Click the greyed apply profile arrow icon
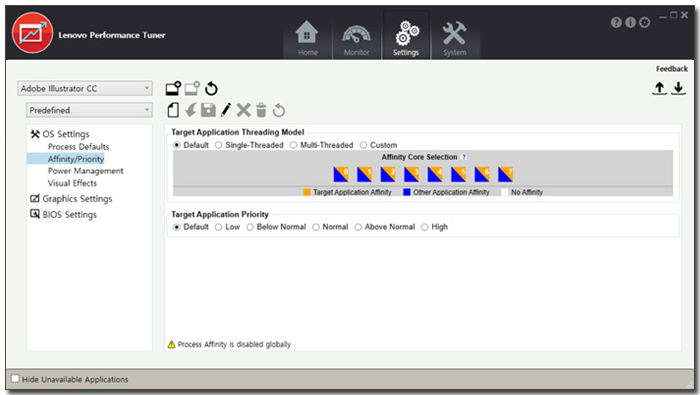 [x=191, y=110]
